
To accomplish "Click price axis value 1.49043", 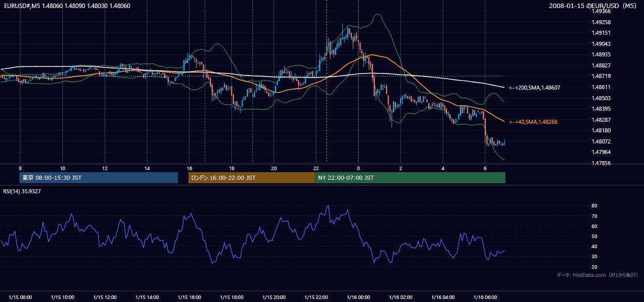I will click(601, 44).
